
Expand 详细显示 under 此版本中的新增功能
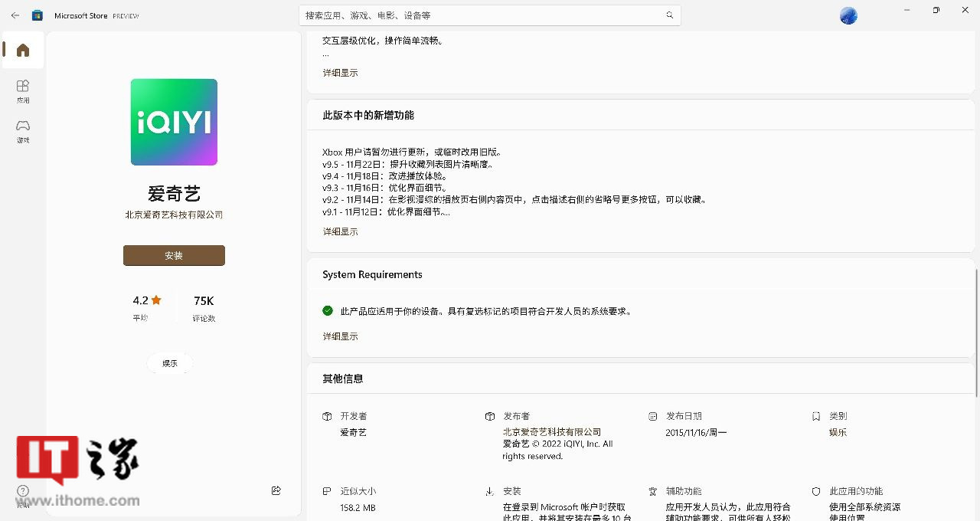[x=340, y=231]
